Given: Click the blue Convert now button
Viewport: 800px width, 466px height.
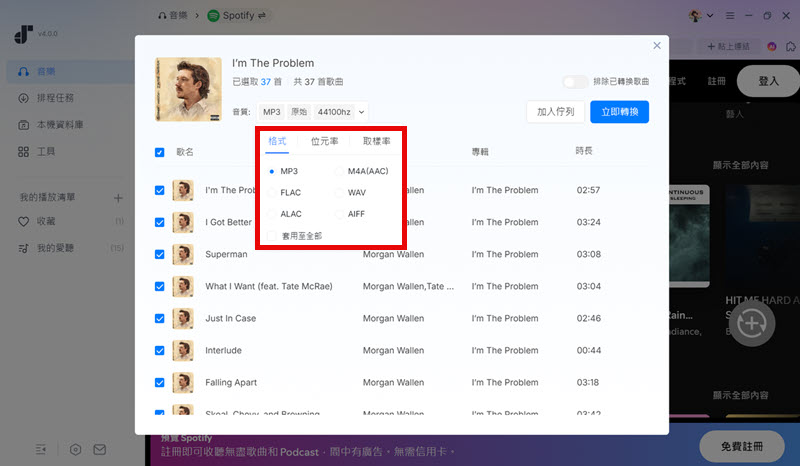Looking at the screenshot, I should coord(619,112).
